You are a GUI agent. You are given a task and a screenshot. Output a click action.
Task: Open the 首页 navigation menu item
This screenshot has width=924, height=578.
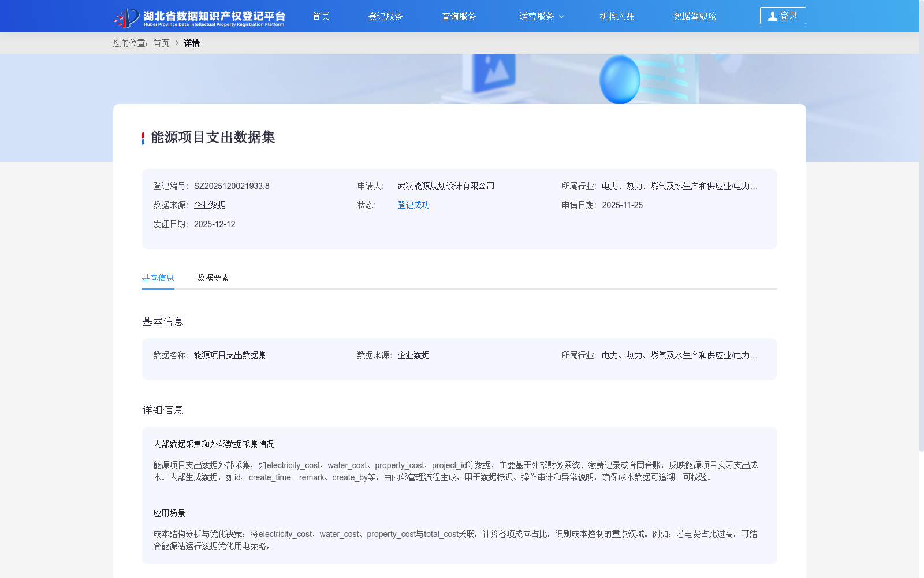click(321, 16)
